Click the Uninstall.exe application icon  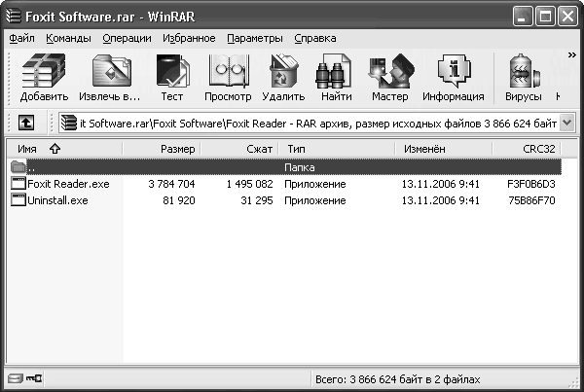pos(18,200)
